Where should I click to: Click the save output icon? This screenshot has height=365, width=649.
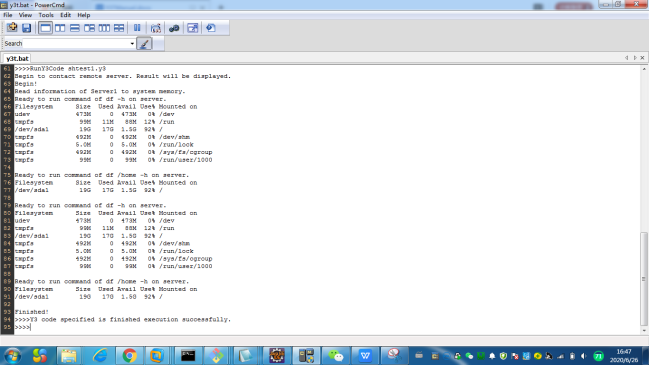pos(26,28)
